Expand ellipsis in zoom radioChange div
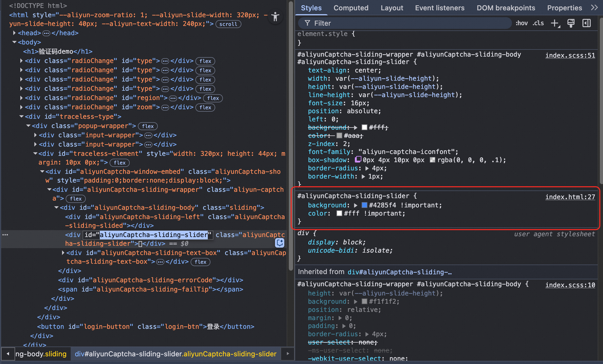The height and width of the screenshot is (364, 603). pos(165,107)
